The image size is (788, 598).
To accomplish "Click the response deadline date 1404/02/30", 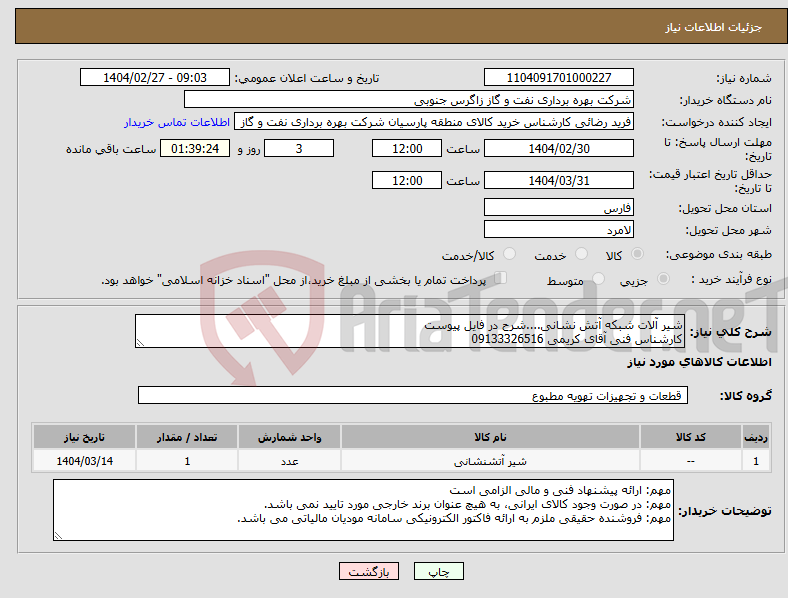I will pyautogui.click(x=558, y=148).
